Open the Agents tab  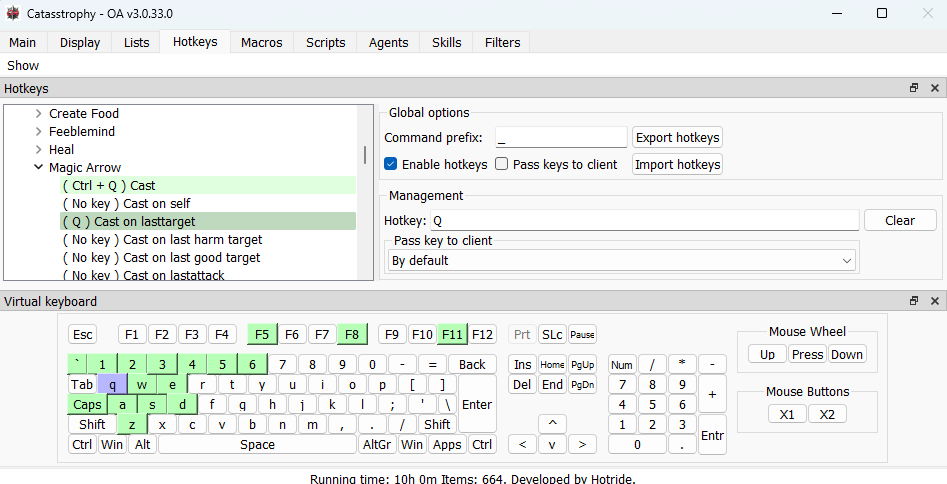388,42
